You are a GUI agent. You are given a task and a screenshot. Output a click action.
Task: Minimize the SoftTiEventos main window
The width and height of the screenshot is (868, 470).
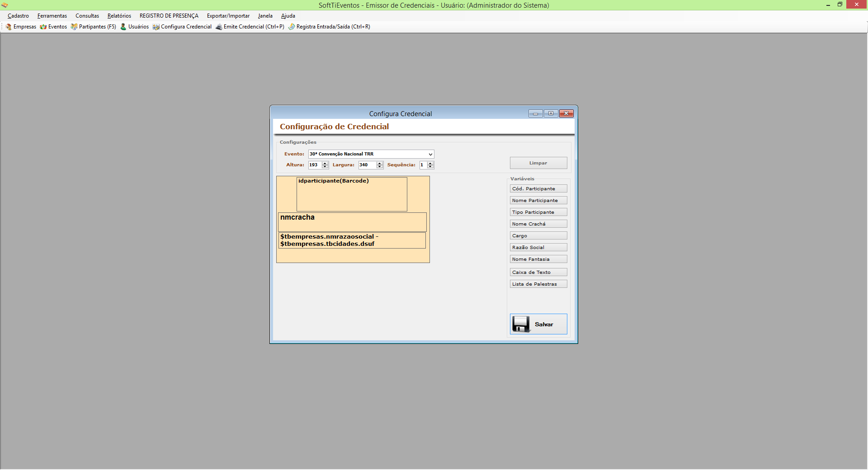[x=828, y=5]
